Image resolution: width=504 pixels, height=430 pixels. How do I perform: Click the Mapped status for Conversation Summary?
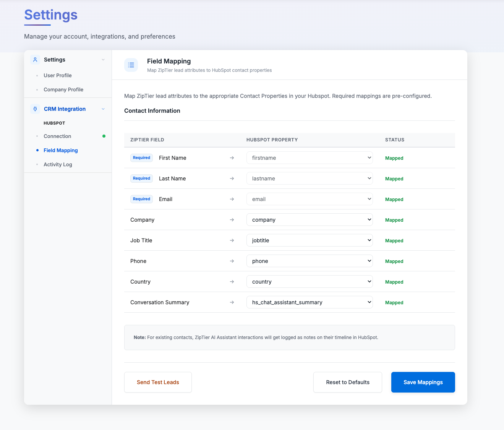(x=394, y=303)
